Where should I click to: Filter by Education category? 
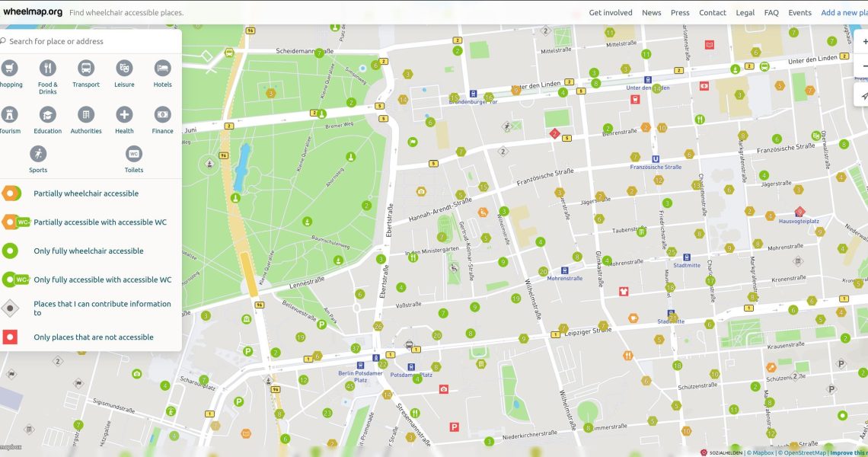pos(48,115)
